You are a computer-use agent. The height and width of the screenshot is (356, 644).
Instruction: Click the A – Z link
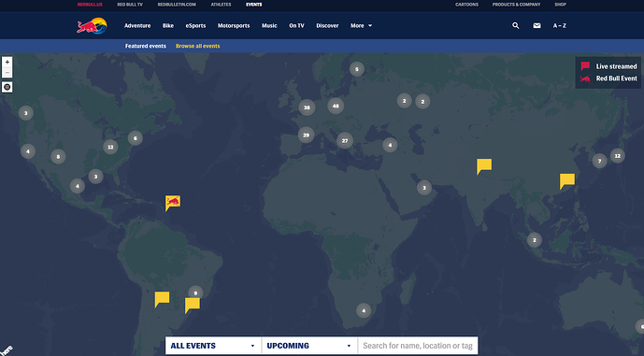559,25
